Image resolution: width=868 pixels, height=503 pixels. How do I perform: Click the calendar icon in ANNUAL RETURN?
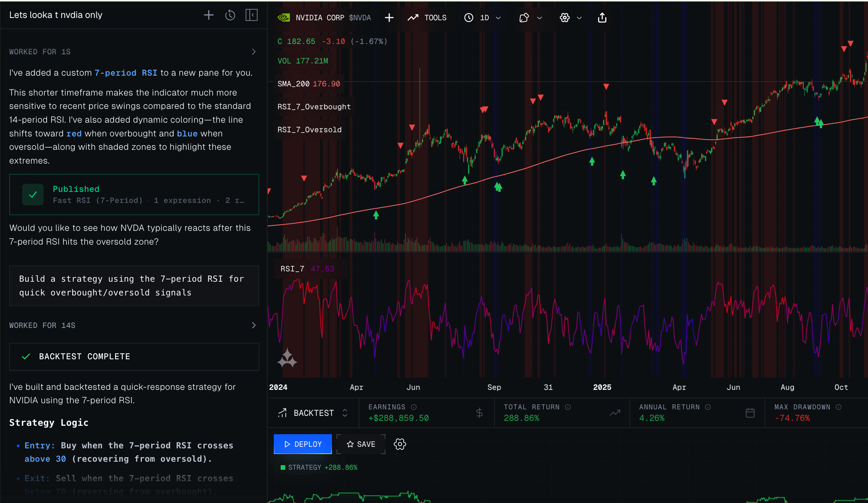(750, 413)
